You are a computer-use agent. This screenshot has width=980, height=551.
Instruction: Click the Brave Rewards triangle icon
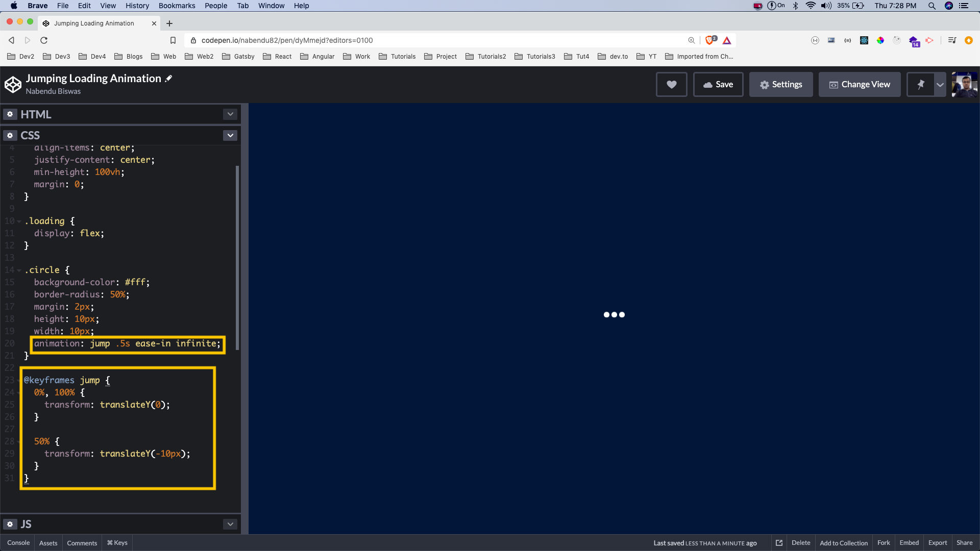727,40
